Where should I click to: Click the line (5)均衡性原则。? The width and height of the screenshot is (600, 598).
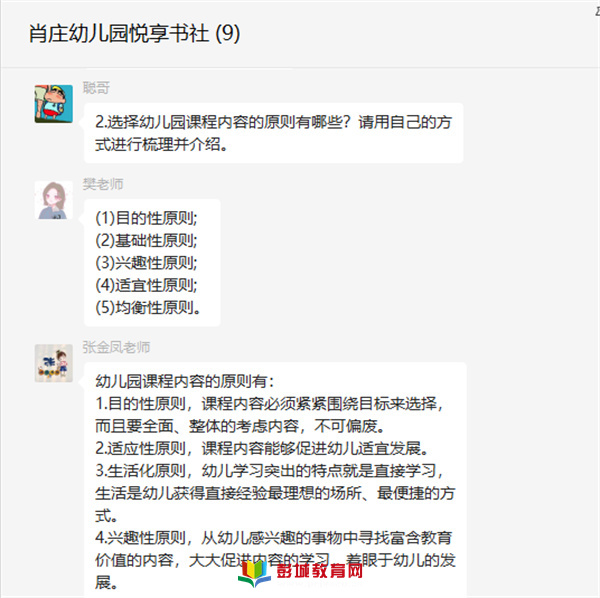(148, 307)
